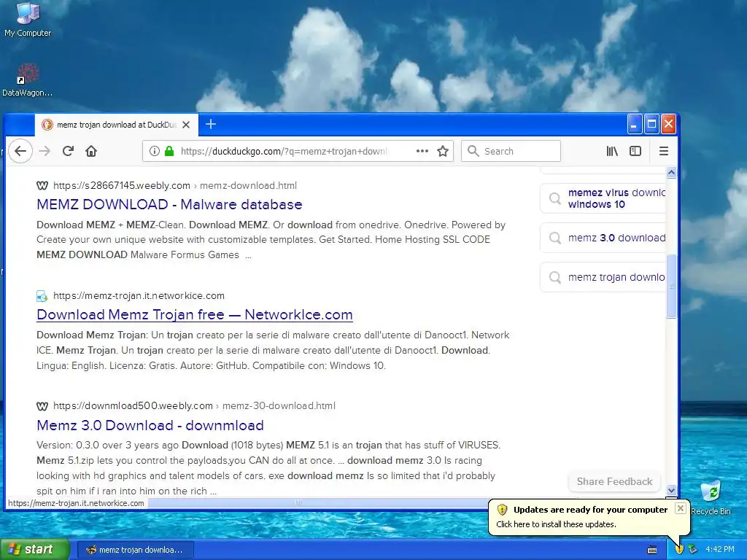Click the Share Feedback button
Screen dimensions: 747x560
(x=614, y=481)
